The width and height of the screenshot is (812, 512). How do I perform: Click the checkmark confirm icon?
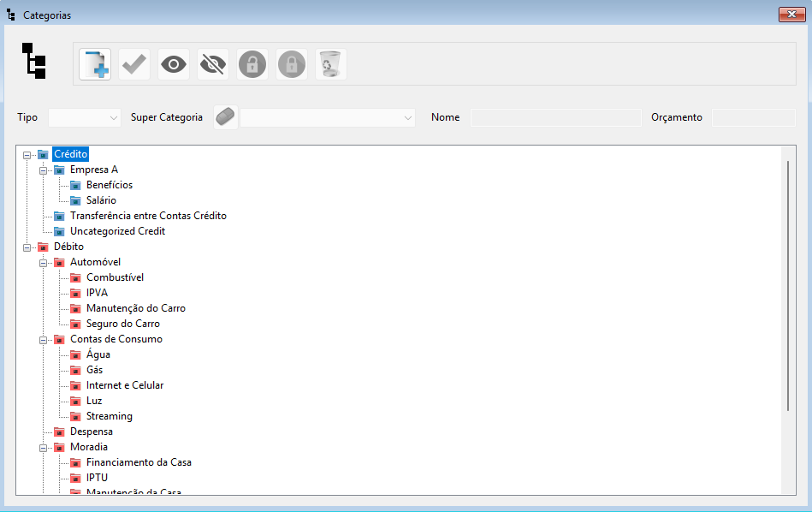134,64
